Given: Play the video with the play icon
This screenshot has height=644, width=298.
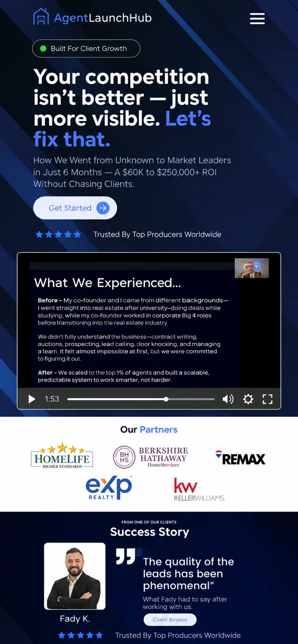Looking at the screenshot, I should (x=32, y=399).
